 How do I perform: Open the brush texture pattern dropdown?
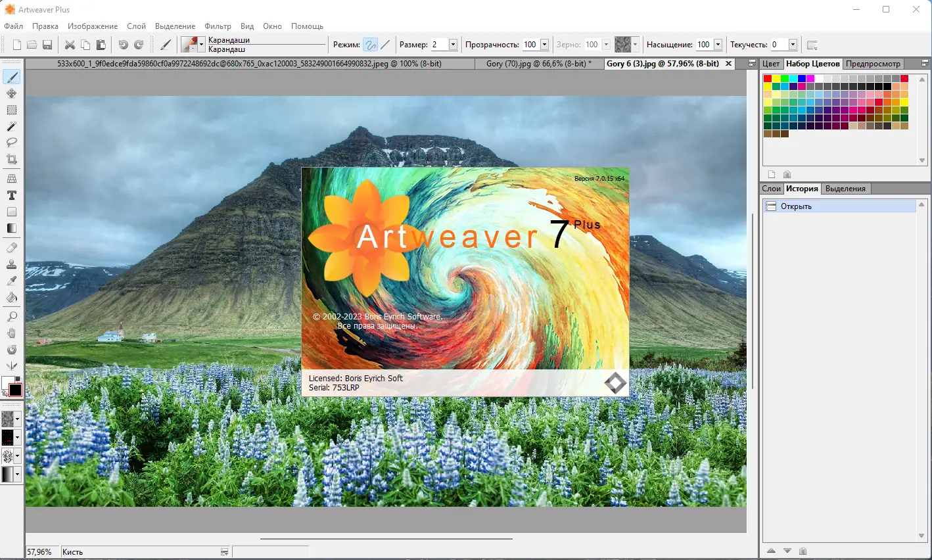636,44
